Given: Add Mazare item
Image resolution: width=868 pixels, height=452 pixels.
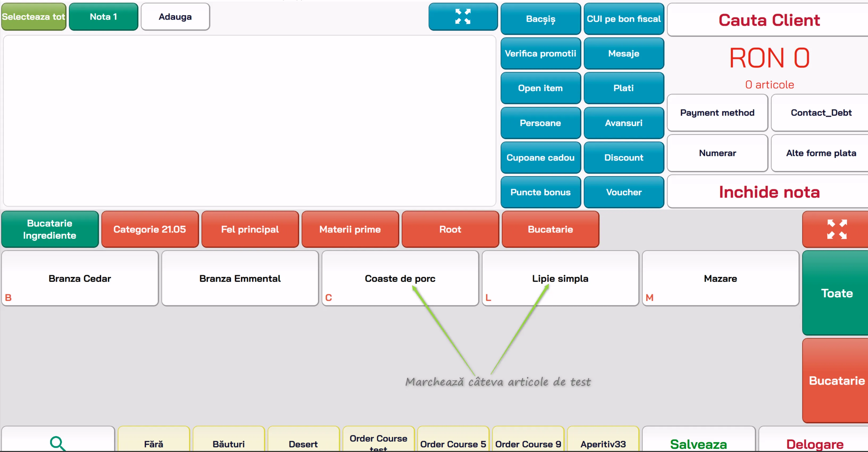Looking at the screenshot, I should [x=721, y=278].
